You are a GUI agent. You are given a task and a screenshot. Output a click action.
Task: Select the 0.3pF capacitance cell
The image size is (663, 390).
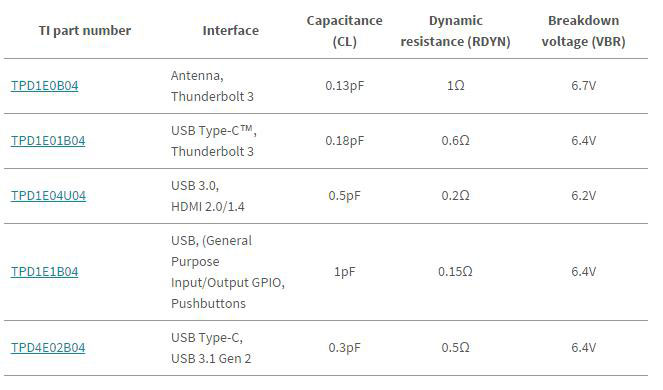344,348
